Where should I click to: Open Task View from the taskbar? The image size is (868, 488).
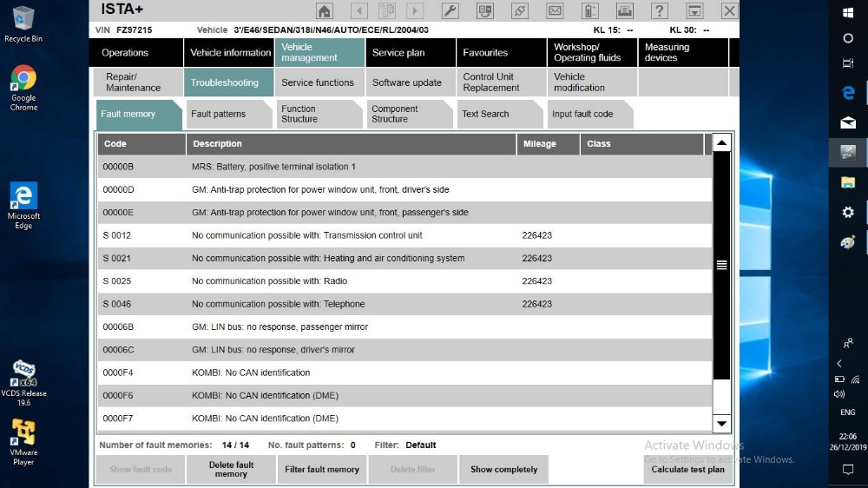(848, 63)
